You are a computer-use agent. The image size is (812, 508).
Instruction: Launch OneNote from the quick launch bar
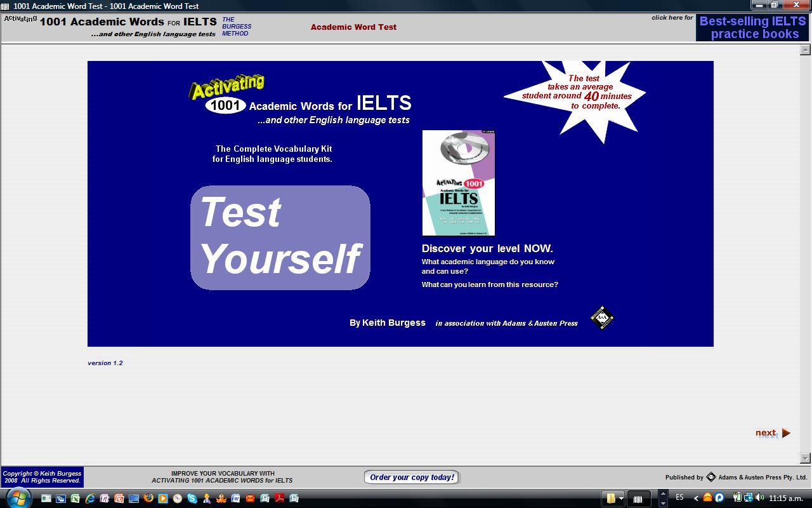(x=105, y=498)
